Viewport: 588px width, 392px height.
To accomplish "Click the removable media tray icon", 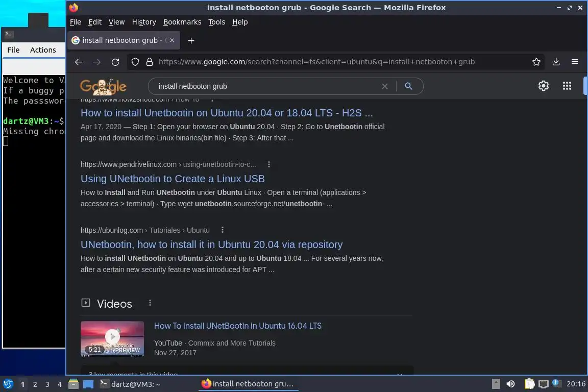I will pyautogui.click(x=496, y=384).
